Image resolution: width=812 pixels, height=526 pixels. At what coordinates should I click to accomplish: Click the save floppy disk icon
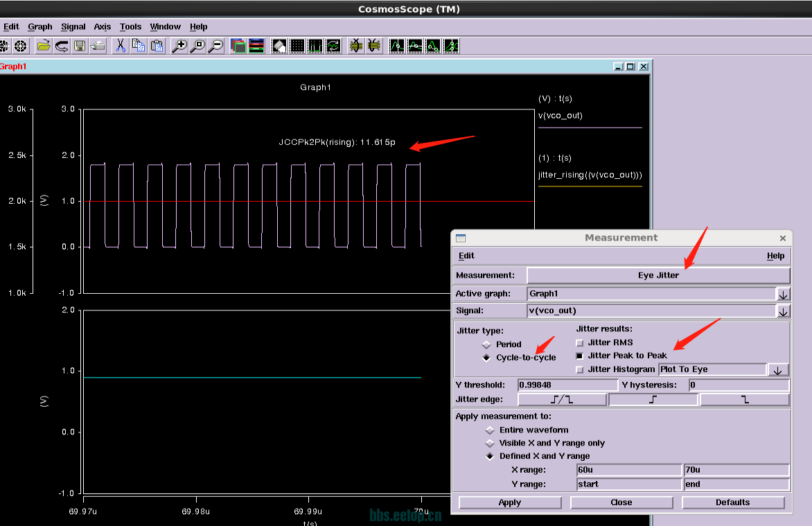[80, 46]
